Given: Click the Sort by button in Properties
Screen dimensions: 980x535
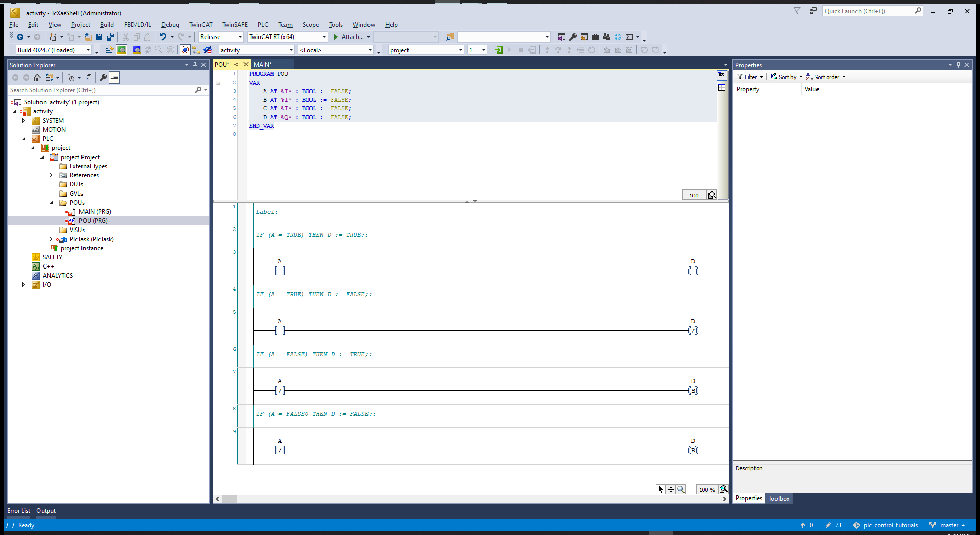Looking at the screenshot, I should (787, 77).
